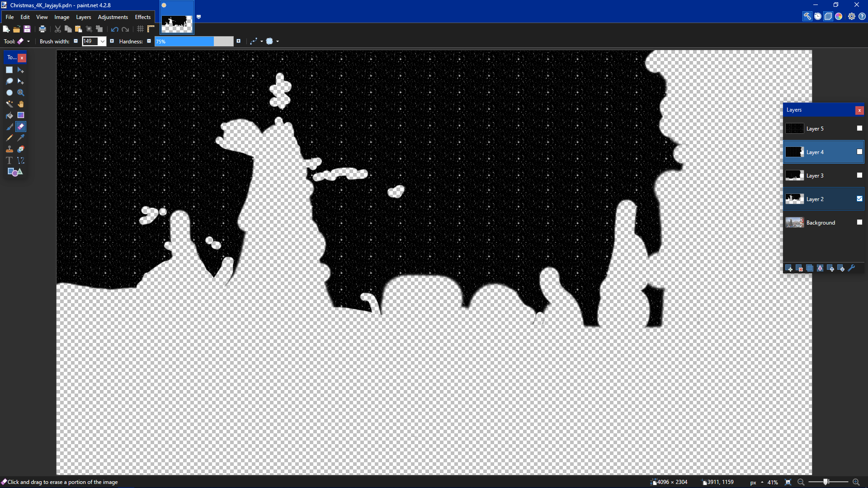Open the Effects menu

tap(142, 17)
